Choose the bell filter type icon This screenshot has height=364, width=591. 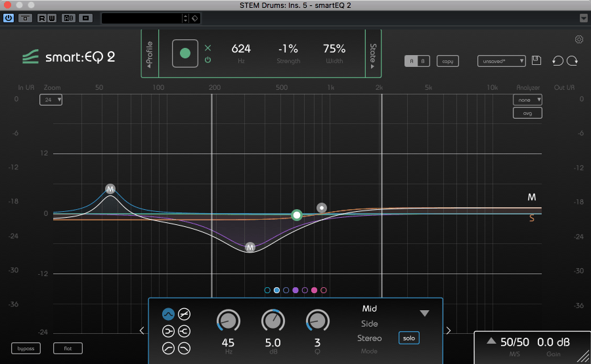tap(168, 314)
